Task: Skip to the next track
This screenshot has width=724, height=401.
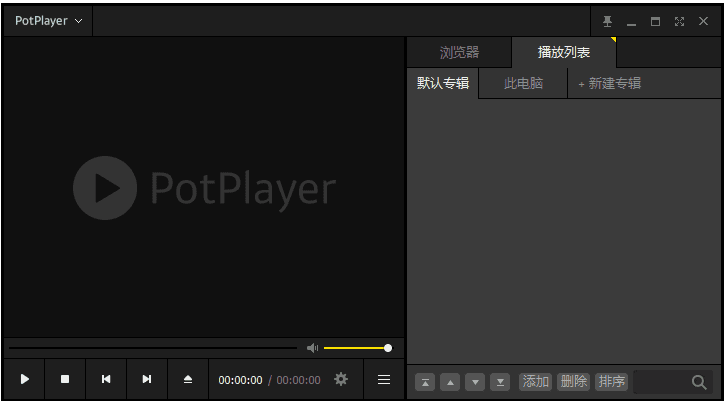Action: tap(147, 379)
